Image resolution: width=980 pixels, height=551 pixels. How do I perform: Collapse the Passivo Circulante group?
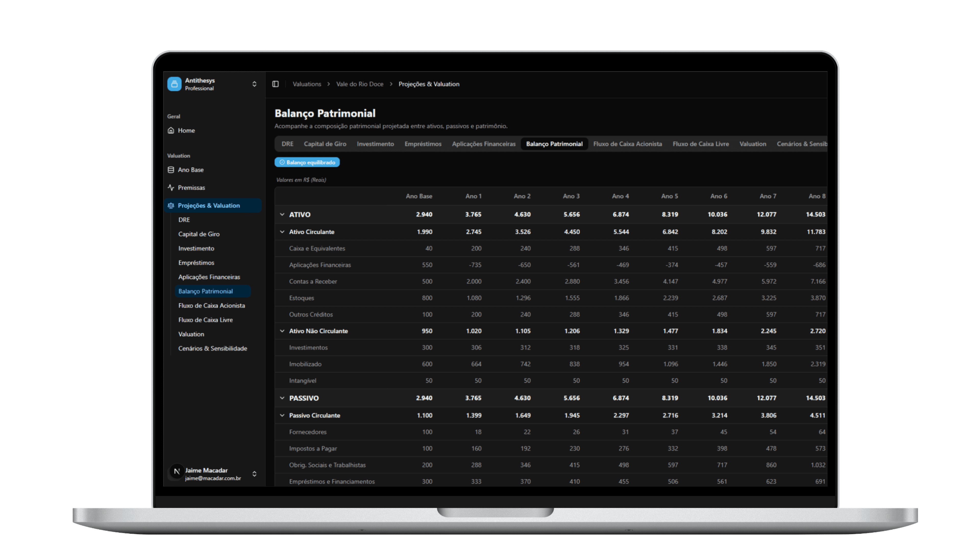tap(282, 415)
